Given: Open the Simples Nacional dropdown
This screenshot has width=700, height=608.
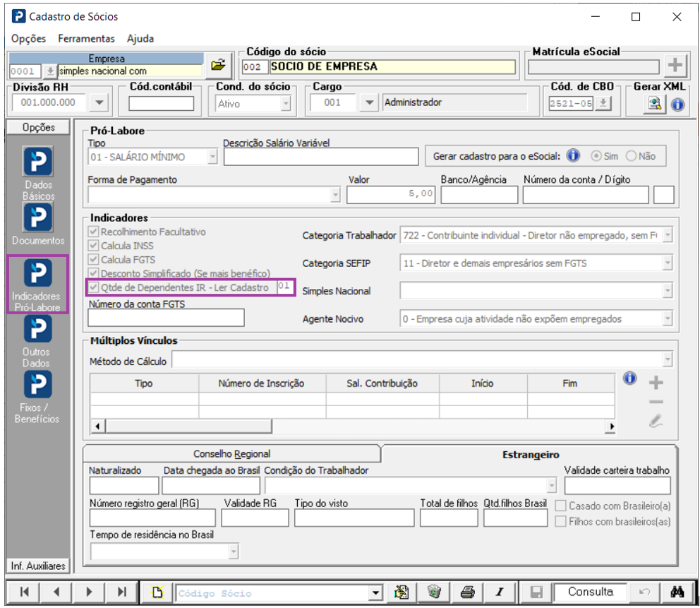Looking at the screenshot, I should 668,291.
